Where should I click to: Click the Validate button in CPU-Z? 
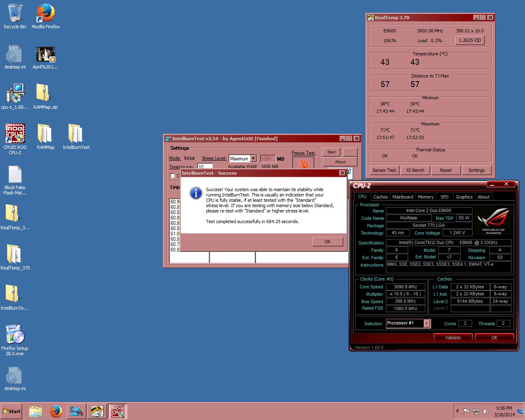(453, 338)
